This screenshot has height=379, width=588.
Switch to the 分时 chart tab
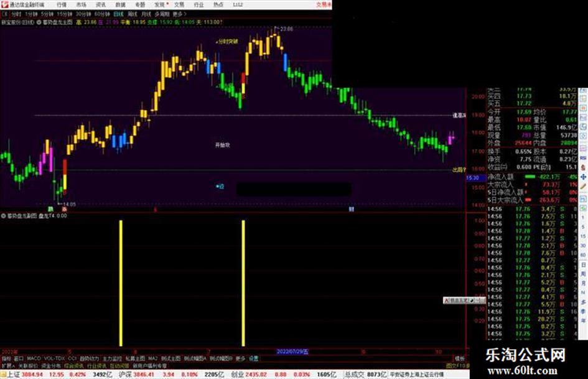tap(16, 14)
